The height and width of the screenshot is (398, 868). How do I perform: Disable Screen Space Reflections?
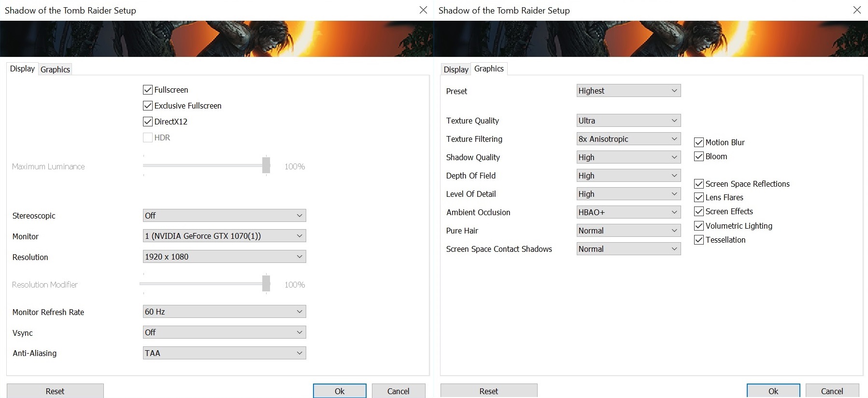(x=698, y=184)
